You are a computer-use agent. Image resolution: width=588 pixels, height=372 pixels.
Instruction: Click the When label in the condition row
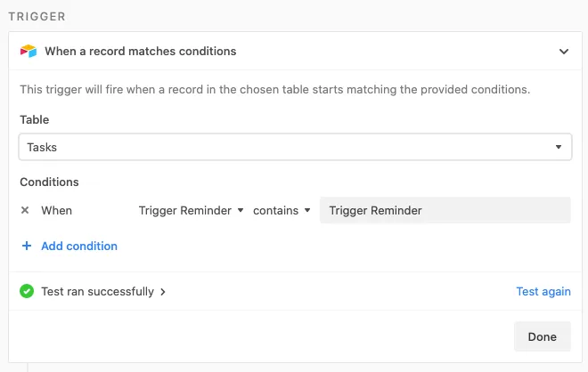pos(57,210)
